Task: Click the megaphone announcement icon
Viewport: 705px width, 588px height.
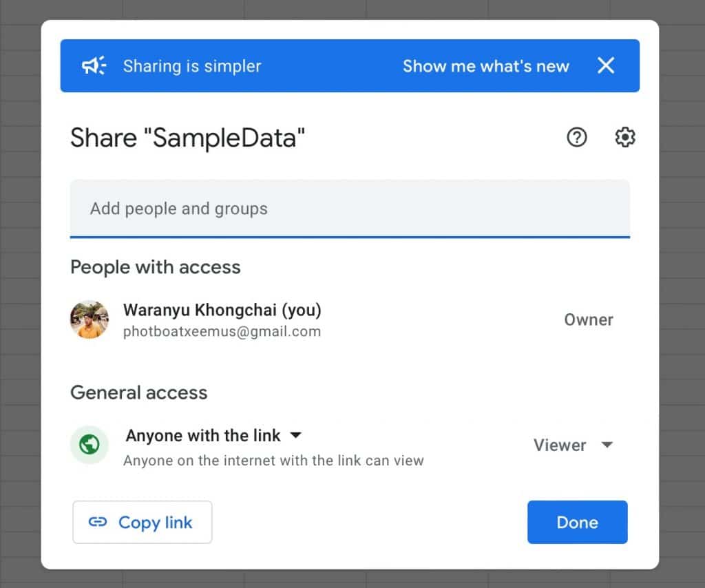Action: tap(94, 65)
